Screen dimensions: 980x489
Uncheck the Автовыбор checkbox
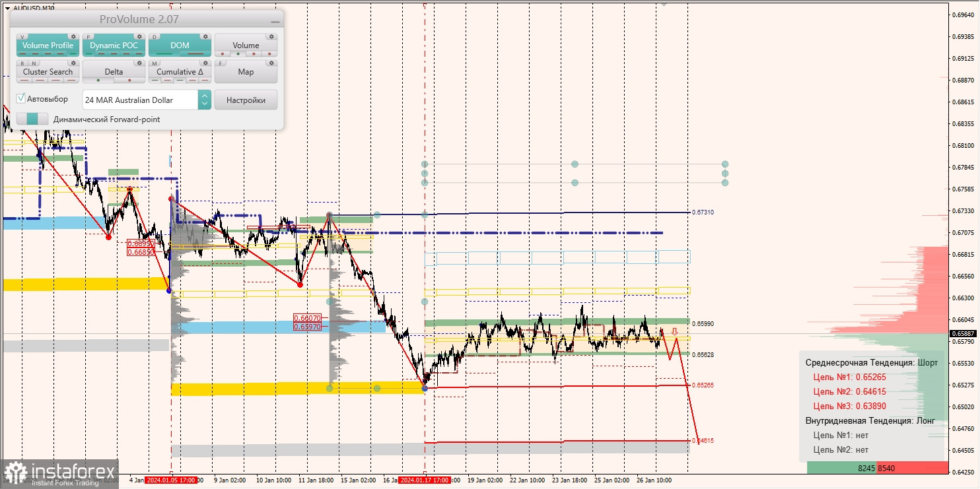point(21,99)
